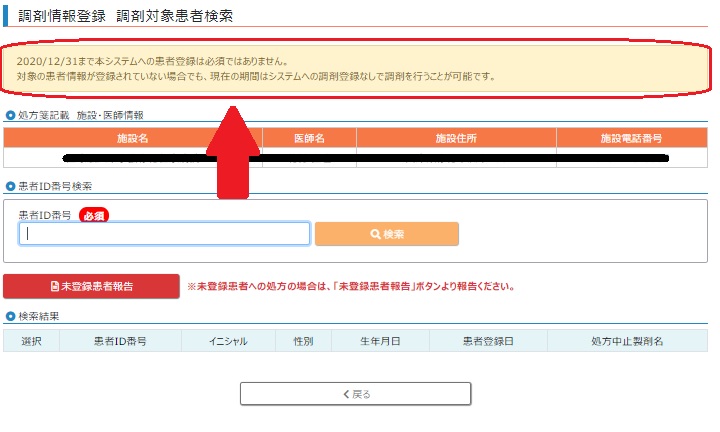Click the 施設名 column header
Image resolution: width=720 pixels, height=432 pixels.
[x=132, y=138]
